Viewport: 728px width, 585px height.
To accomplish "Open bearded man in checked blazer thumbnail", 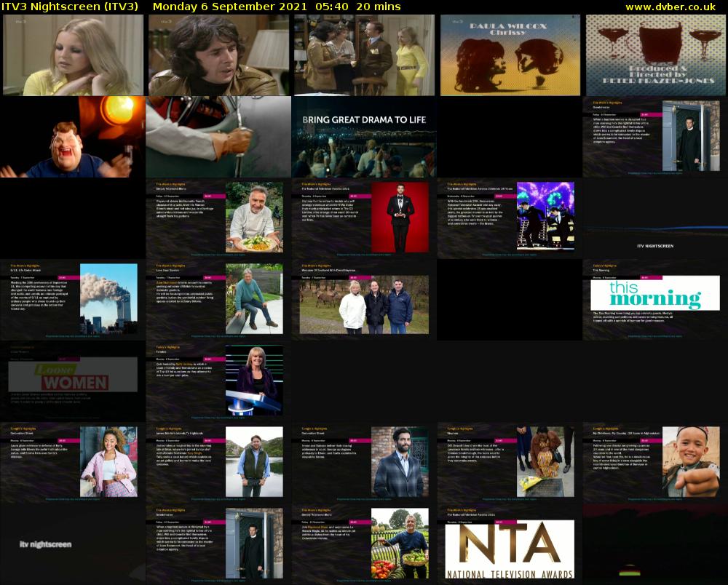I will click(364, 463).
